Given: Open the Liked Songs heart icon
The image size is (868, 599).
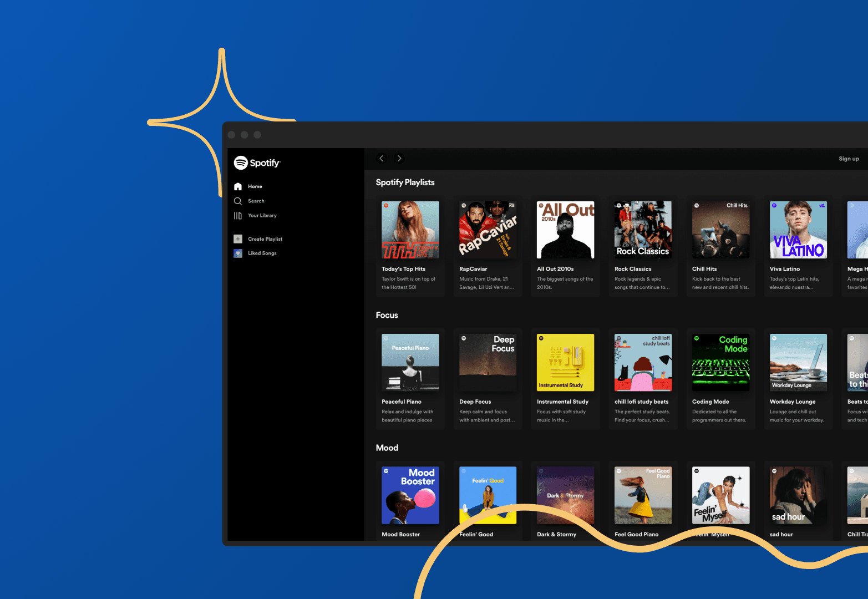Looking at the screenshot, I should click(238, 253).
